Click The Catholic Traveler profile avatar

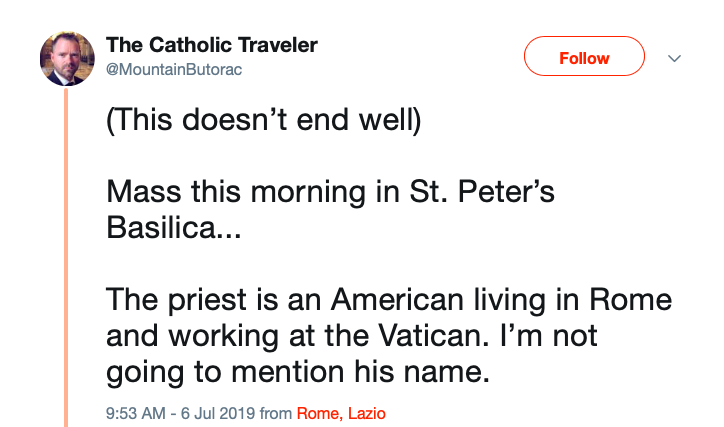point(67,59)
